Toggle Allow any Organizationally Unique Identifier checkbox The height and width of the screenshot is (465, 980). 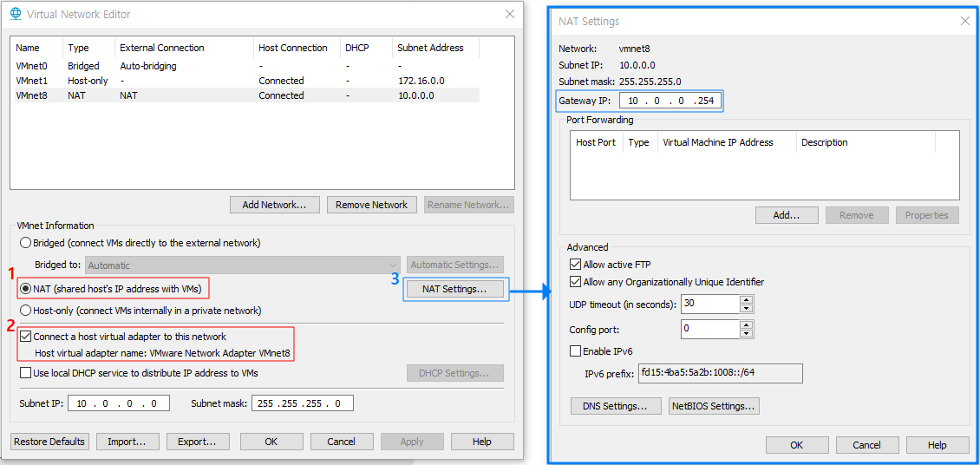point(575,282)
